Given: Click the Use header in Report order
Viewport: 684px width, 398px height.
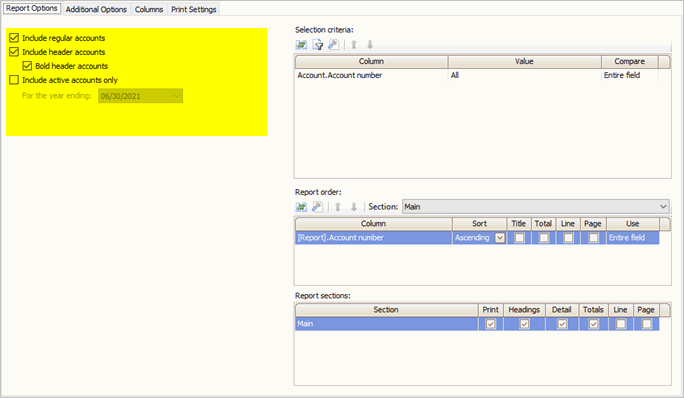Looking at the screenshot, I should point(633,224).
